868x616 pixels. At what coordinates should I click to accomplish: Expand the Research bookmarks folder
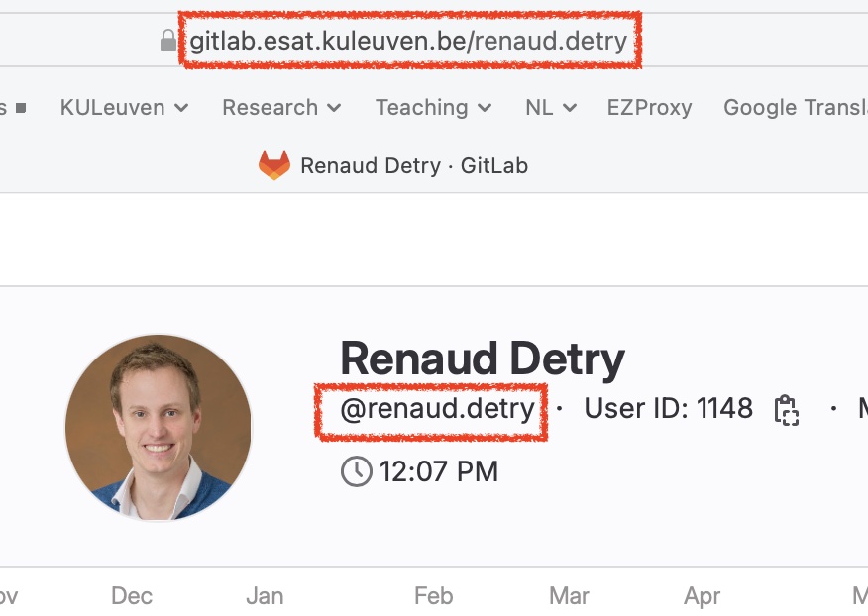[x=281, y=107]
